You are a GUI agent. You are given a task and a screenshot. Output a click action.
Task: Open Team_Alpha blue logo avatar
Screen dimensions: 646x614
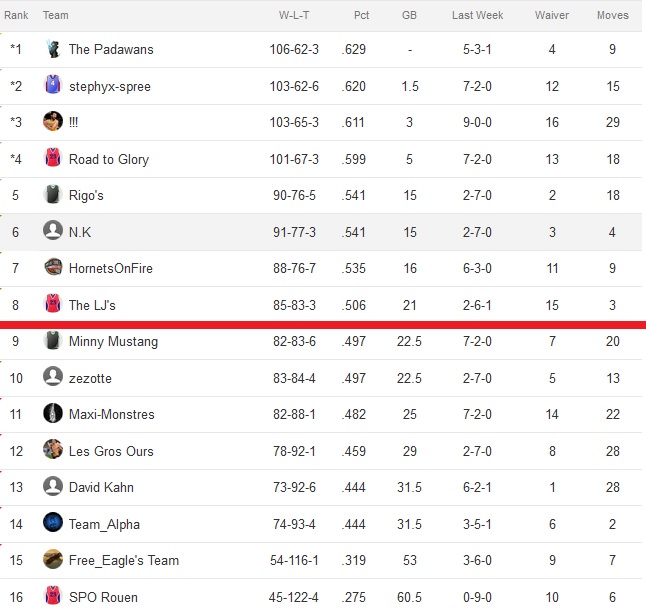[x=53, y=523]
